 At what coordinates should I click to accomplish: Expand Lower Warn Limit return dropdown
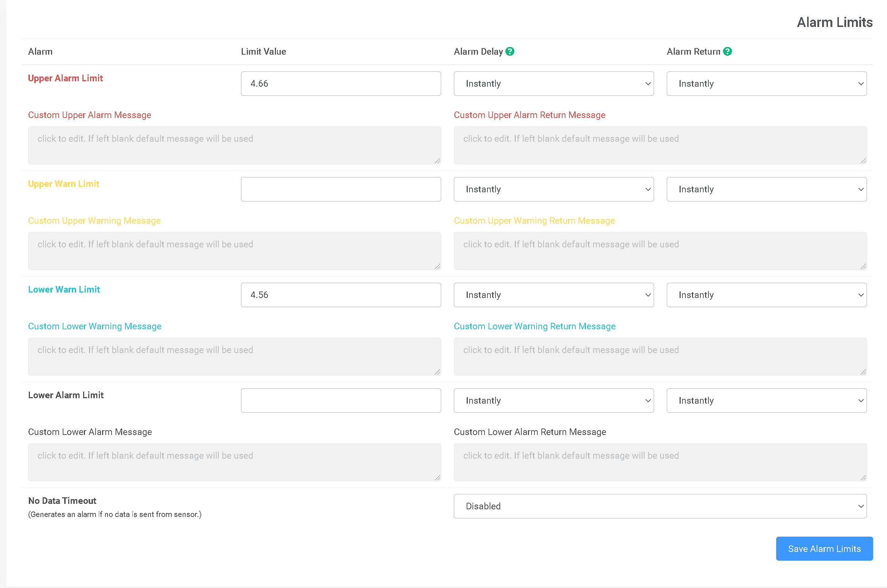(x=766, y=295)
